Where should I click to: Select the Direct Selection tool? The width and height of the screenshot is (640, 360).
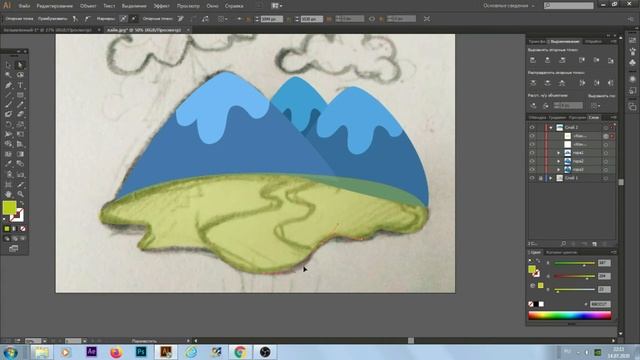pyautogui.click(x=20, y=65)
